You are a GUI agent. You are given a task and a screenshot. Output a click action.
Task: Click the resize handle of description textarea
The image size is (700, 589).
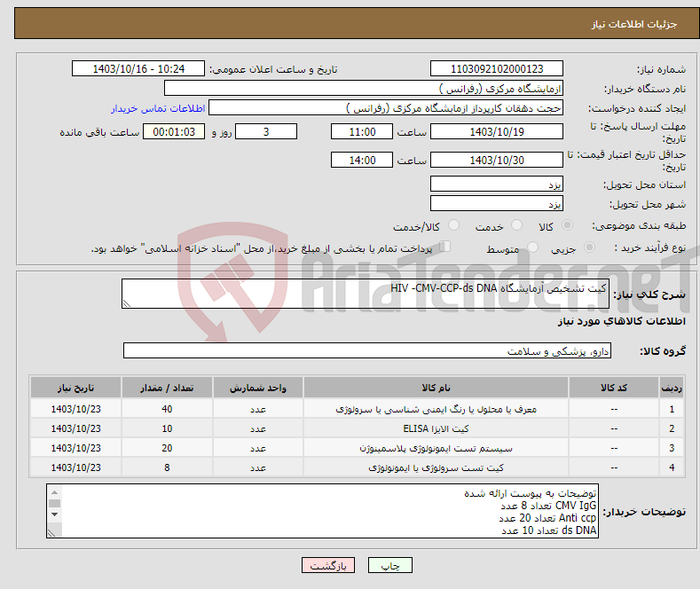(x=127, y=303)
